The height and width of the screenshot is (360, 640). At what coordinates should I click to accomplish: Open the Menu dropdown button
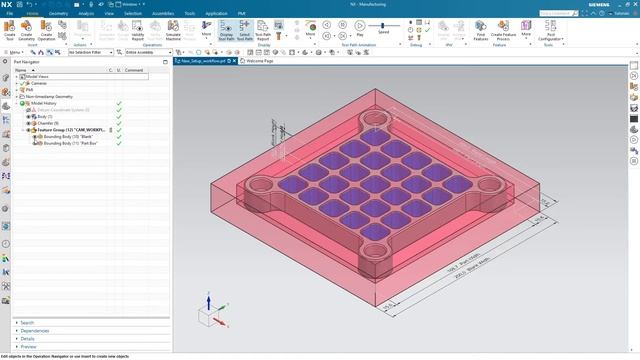[13, 52]
